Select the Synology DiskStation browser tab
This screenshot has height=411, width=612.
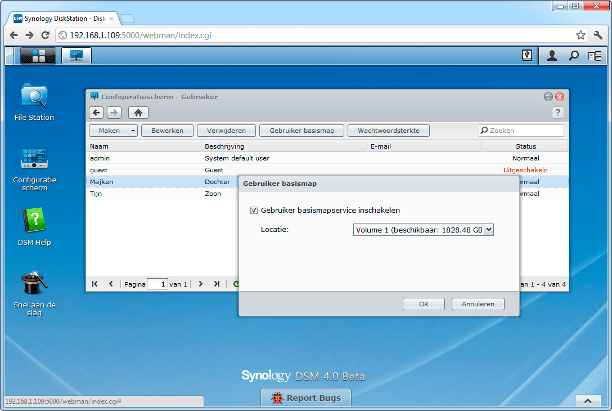64,18
